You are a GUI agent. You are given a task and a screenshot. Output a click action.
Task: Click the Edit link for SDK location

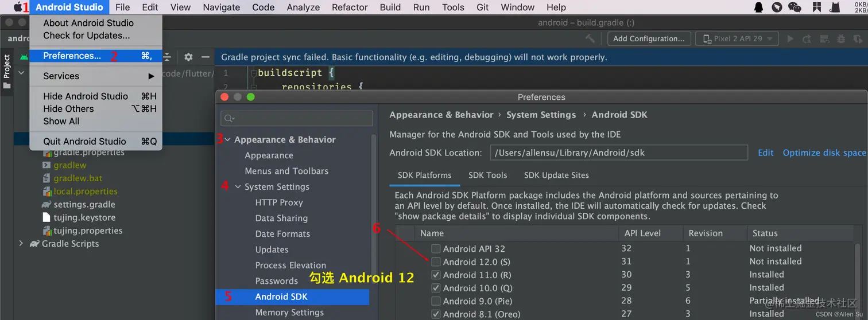(766, 153)
